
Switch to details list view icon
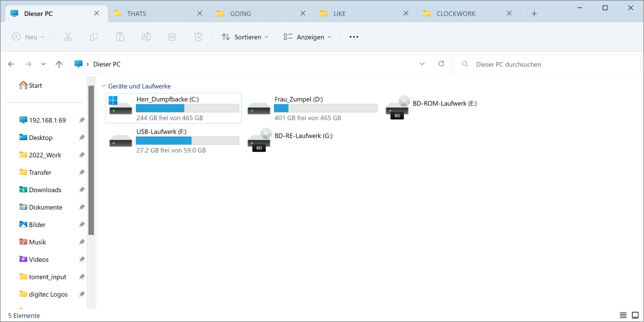click(x=623, y=315)
